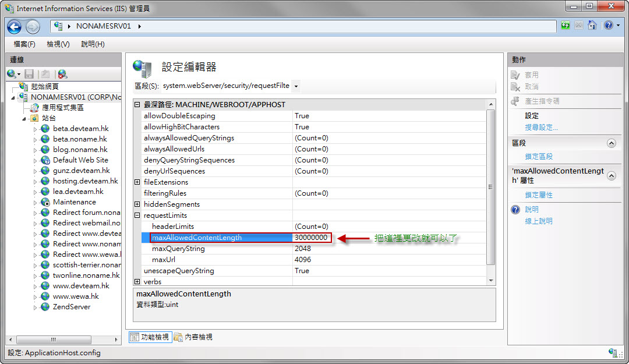This screenshot has width=629, height=364.
Task: Open the 檔案(F) File menu
Action: 24,44
